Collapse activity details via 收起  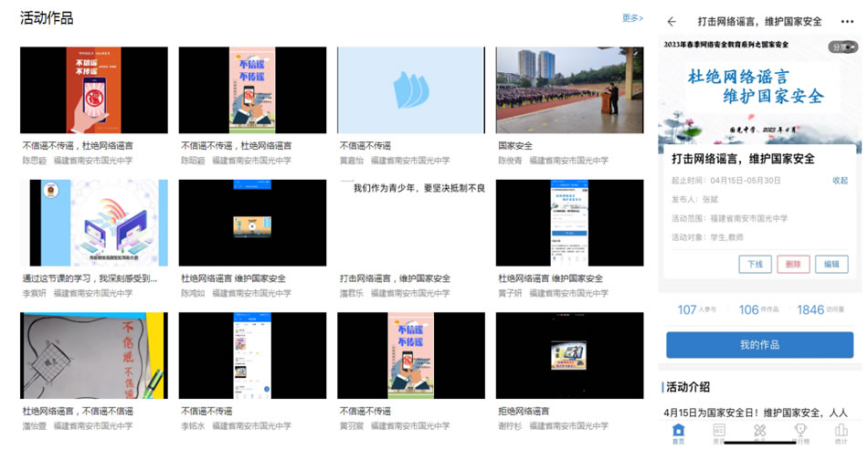click(840, 180)
